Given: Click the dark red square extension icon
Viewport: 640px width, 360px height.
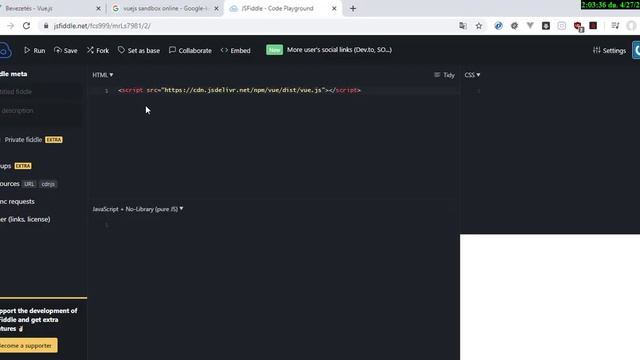Looking at the screenshot, I should pos(593,26).
